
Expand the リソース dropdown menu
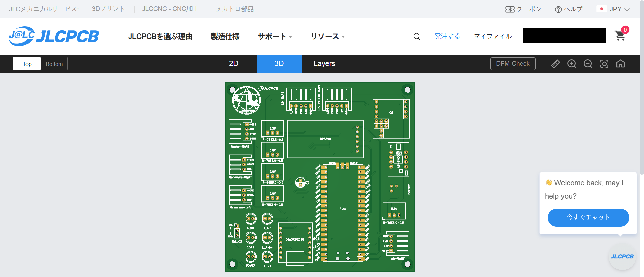[x=327, y=37]
